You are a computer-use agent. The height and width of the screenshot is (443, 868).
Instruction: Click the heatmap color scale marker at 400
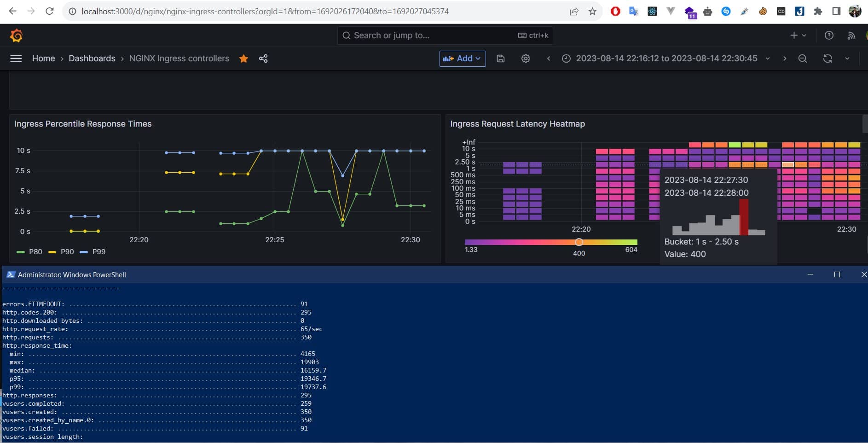[579, 242]
